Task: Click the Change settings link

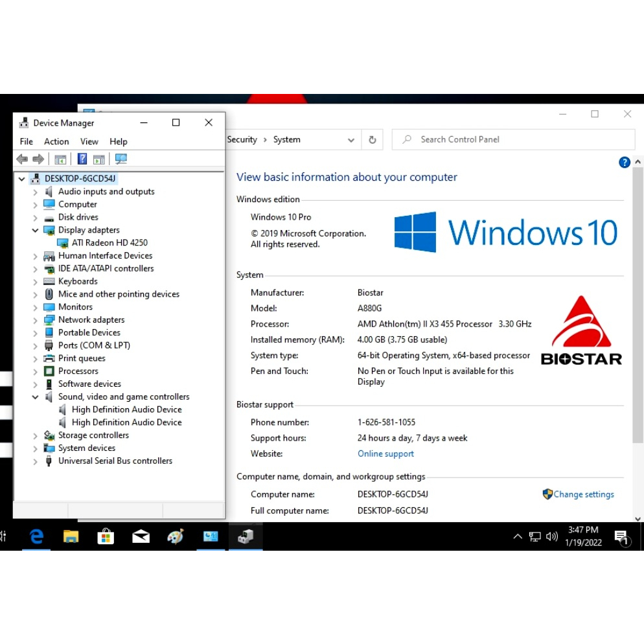Action: point(583,494)
